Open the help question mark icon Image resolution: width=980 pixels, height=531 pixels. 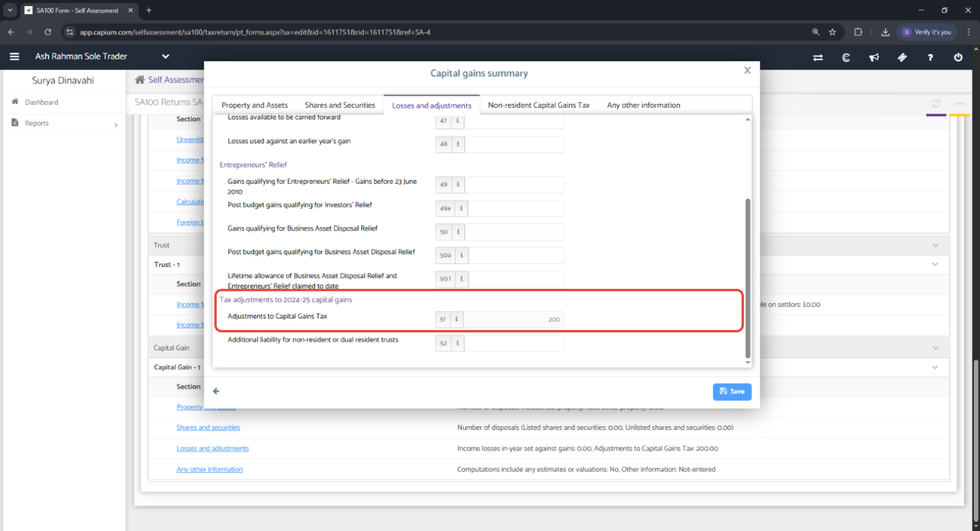click(930, 58)
